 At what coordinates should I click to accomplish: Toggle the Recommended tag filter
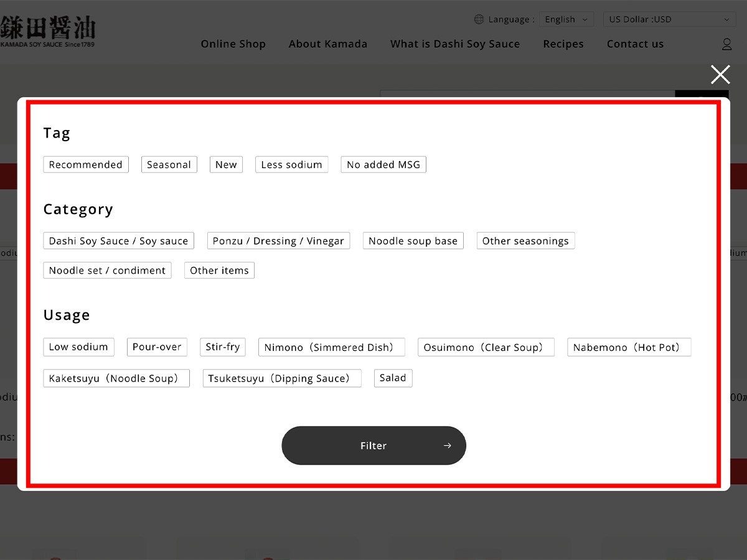pos(86,165)
